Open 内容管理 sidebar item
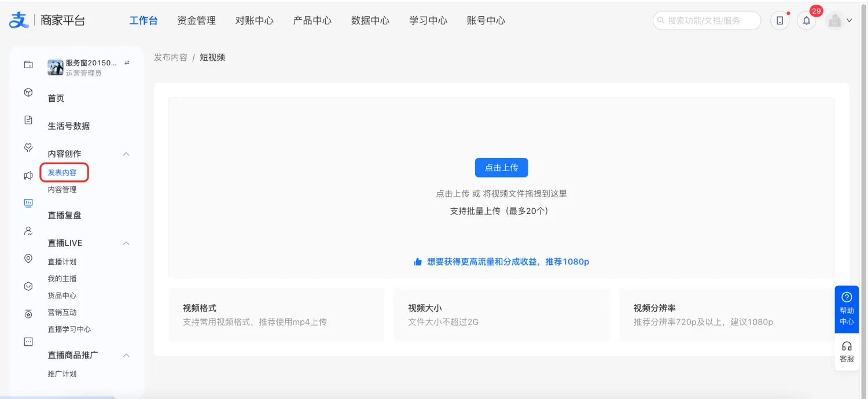Image resolution: width=868 pixels, height=399 pixels. (x=62, y=189)
